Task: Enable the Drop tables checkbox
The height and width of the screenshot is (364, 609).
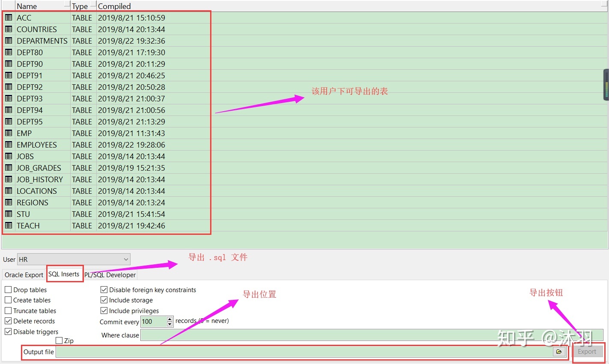Action: coord(8,290)
